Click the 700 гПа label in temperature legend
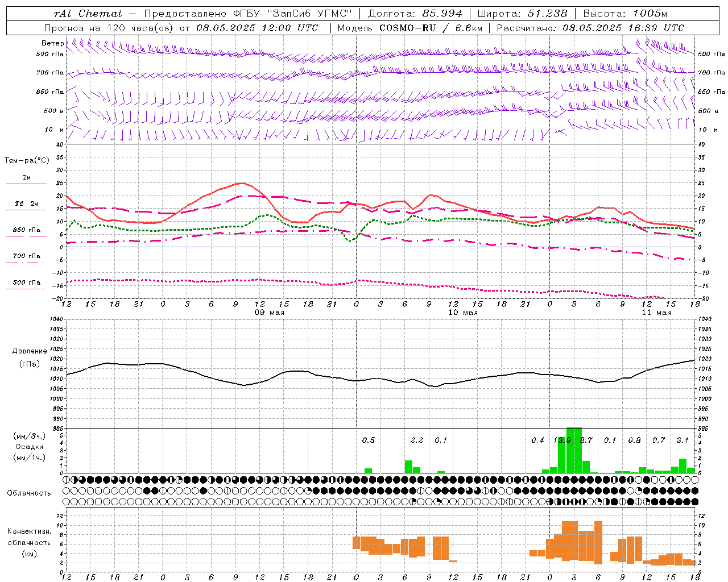Viewport: 728px width, 582px height. (27, 256)
